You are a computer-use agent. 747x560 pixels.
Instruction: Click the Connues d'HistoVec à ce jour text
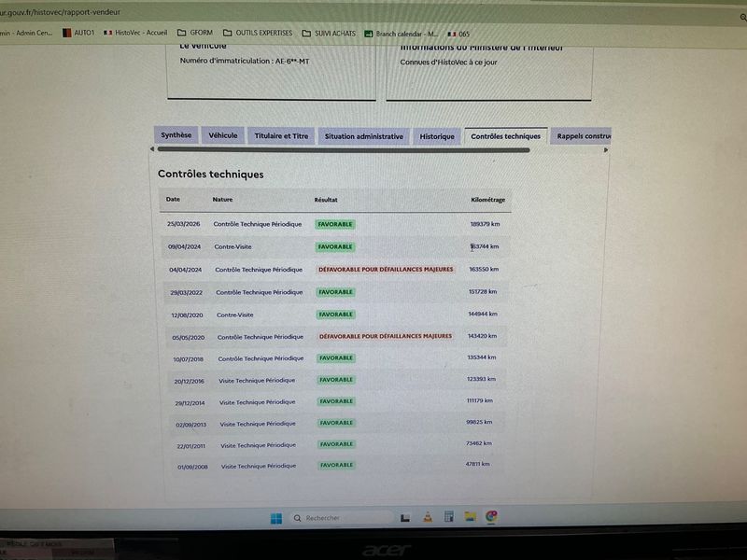point(448,62)
